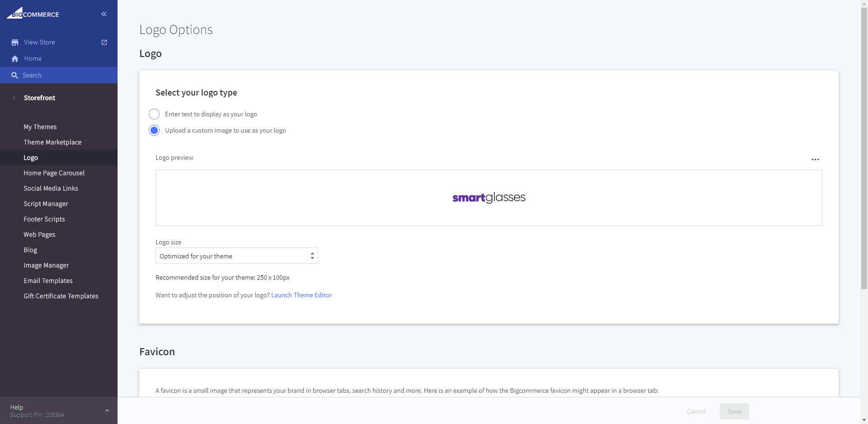The image size is (868, 424).
Task: Click scrollbar up arrow
Action: (864, 3)
